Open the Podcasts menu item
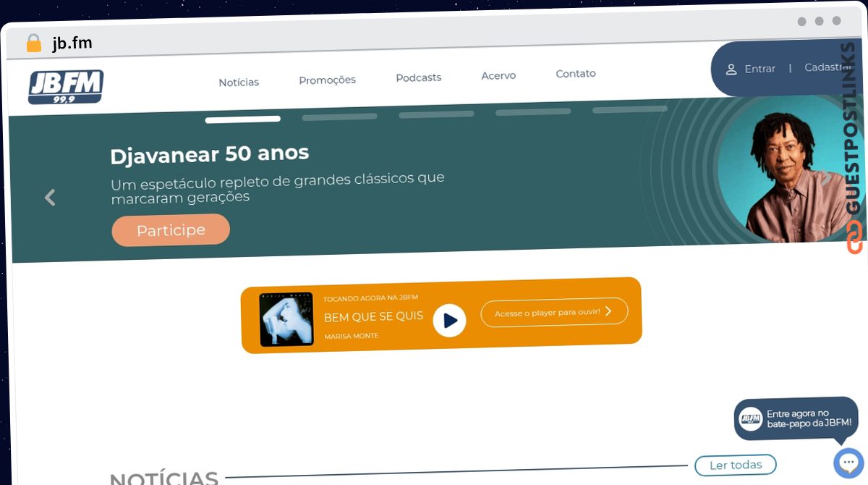The image size is (868, 485). pyautogui.click(x=418, y=77)
